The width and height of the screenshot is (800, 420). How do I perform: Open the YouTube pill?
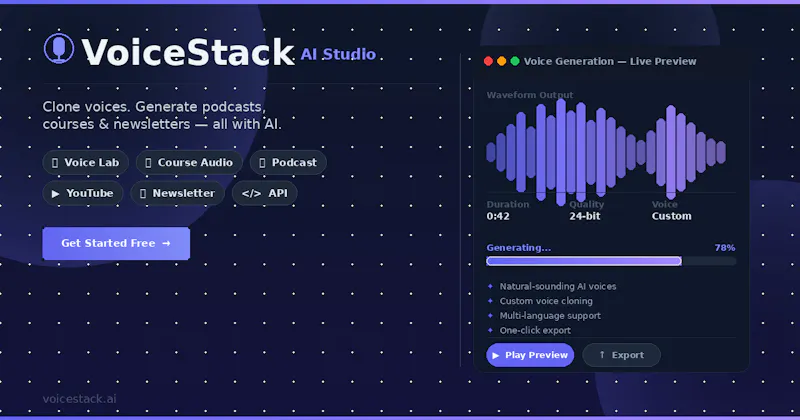(83, 193)
